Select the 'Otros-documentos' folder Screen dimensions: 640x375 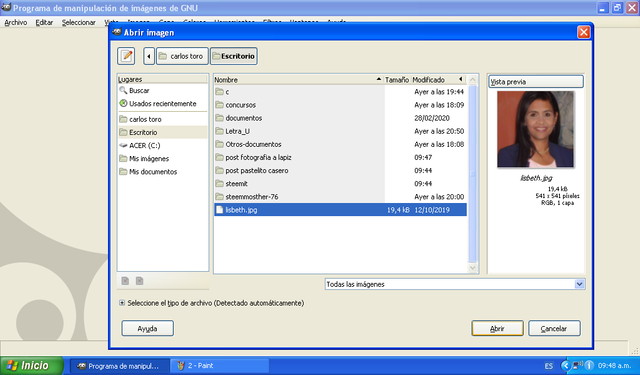tap(340, 144)
